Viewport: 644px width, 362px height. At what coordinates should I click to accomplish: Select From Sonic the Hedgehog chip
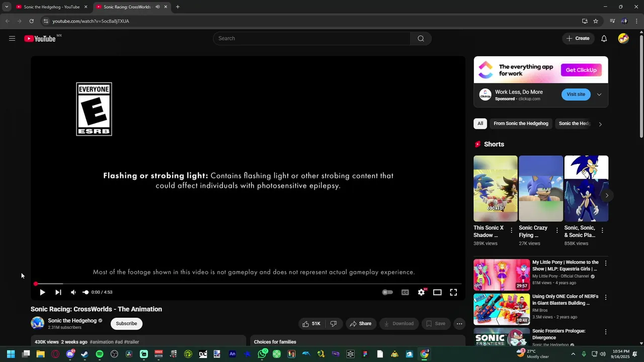[521, 124]
